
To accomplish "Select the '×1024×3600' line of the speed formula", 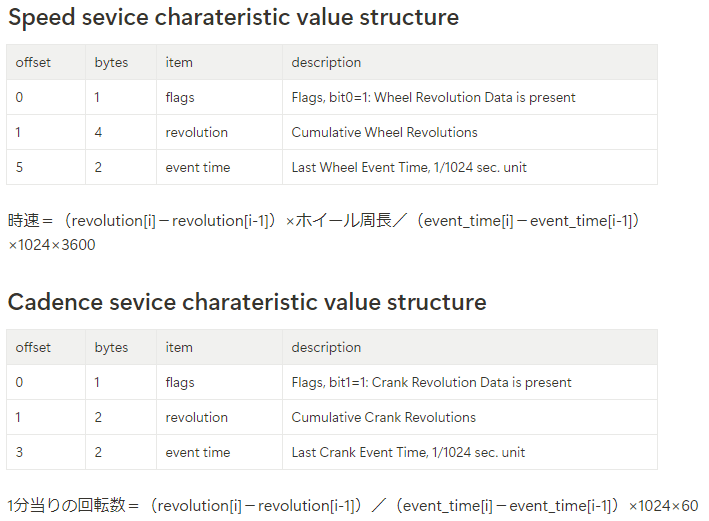I will point(52,245).
